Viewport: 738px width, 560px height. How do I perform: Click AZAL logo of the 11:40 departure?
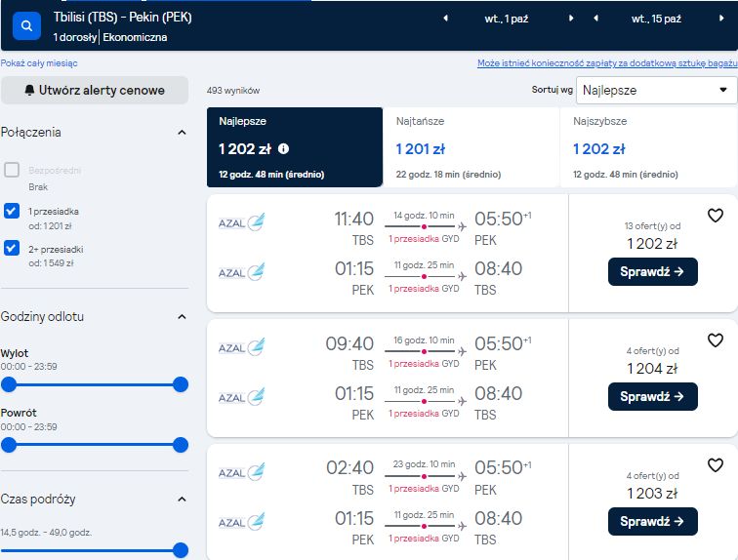(x=241, y=221)
